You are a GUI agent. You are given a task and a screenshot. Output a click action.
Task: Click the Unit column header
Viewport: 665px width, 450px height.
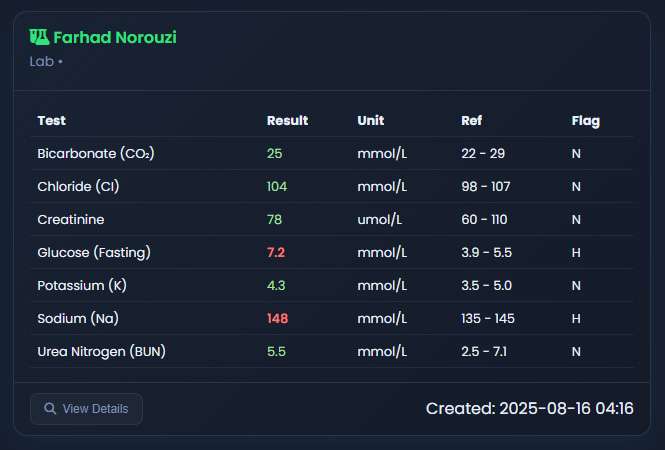370,121
